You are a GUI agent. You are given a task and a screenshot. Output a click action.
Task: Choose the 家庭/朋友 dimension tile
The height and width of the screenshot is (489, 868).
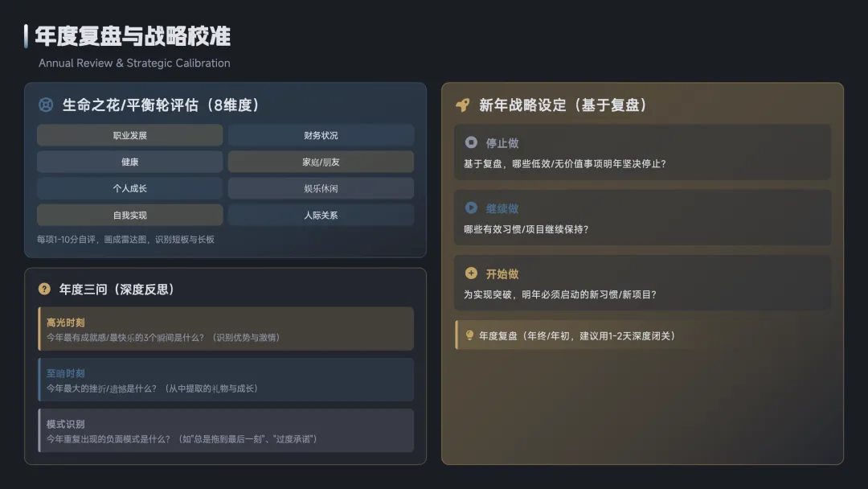pyautogui.click(x=321, y=162)
